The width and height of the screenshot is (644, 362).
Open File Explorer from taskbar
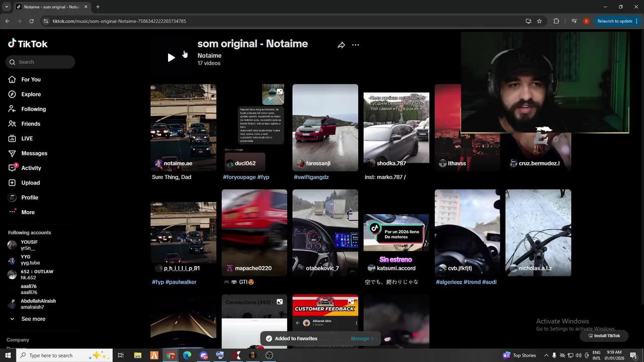(x=137, y=355)
